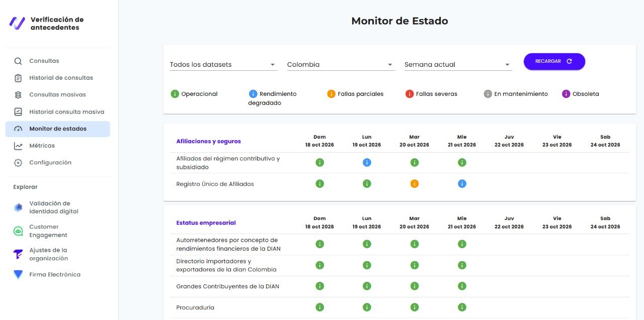Click Grandes Contribuyentes de la DIAN label
This screenshot has width=644, height=320.
pyautogui.click(x=227, y=287)
